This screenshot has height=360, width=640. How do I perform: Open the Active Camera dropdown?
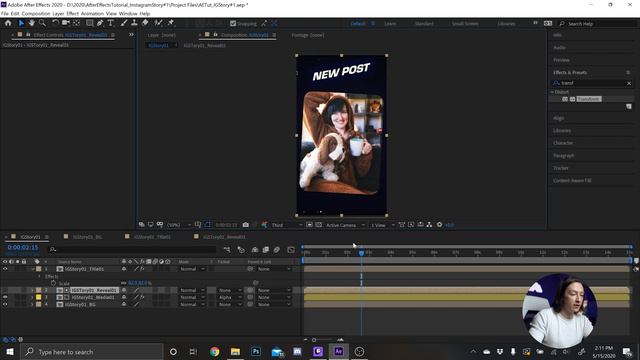tap(345, 225)
